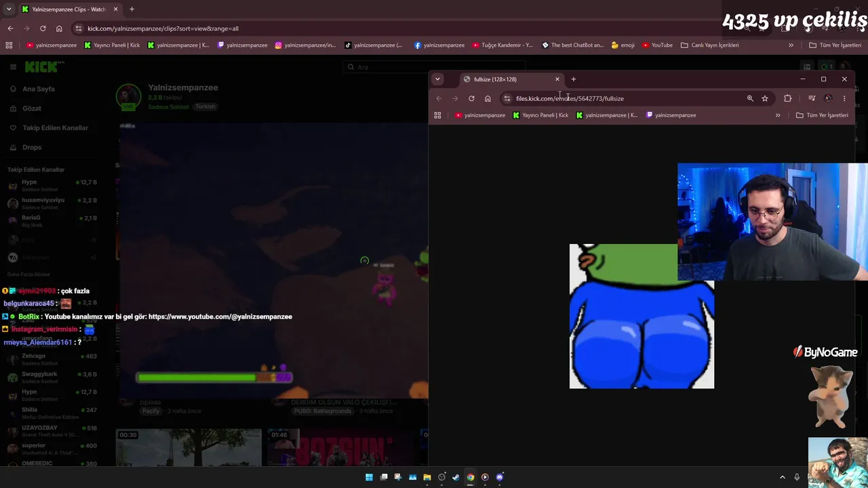868x488 pixels.
Task: Open The best ChatBot bookmark
Action: point(573,45)
